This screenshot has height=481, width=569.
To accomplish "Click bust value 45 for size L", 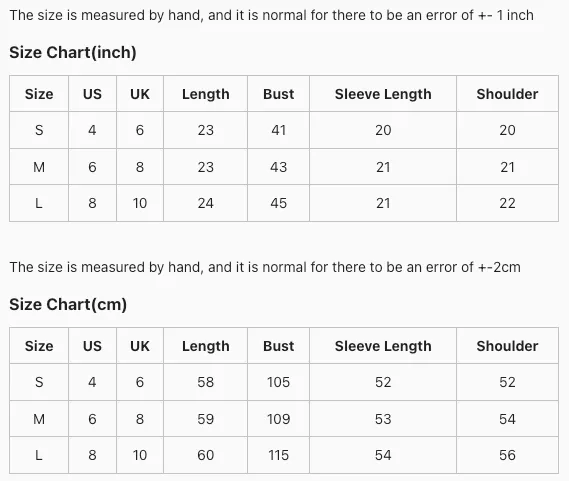I will [x=278, y=203].
